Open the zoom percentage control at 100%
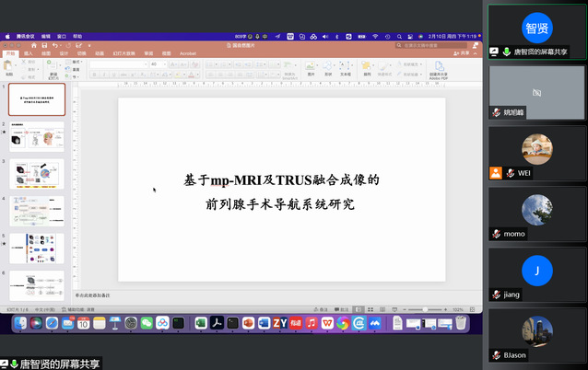This screenshot has height=370, width=588. coord(458,309)
